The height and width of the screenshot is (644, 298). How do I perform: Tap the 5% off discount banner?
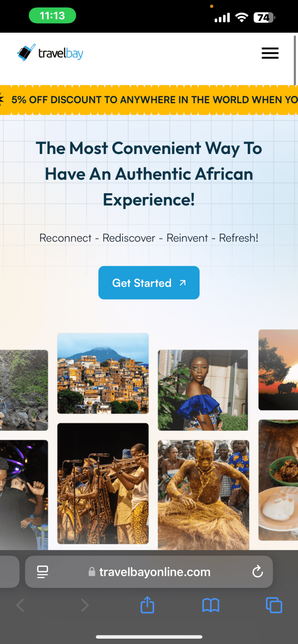pos(149,100)
